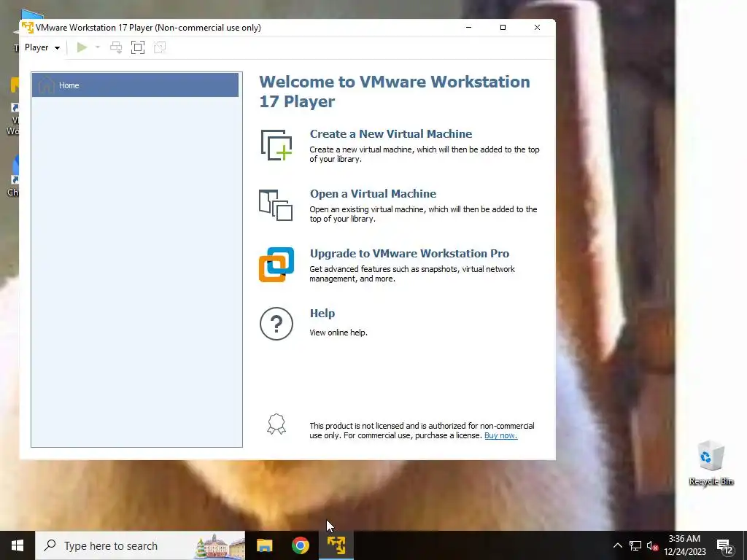Click the Unity mode toolbar icon
Screen dimensions: 747x560
click(x=160, y=47)
